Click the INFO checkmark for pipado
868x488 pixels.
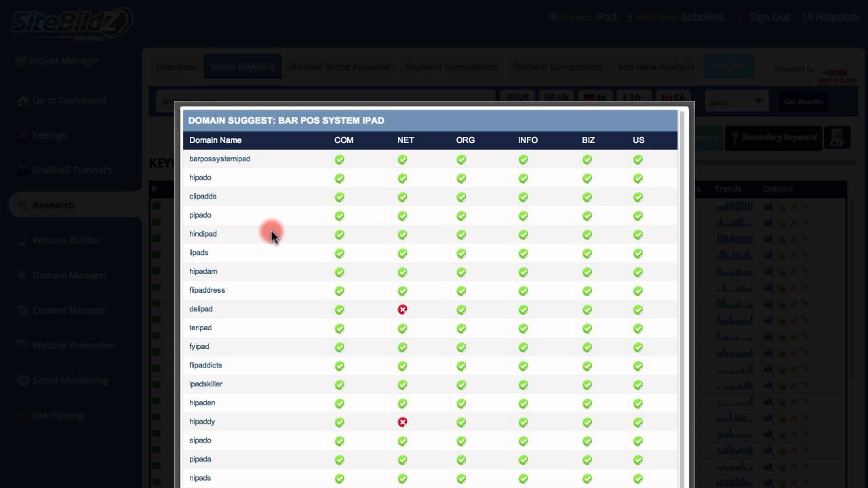pos(524,216)
